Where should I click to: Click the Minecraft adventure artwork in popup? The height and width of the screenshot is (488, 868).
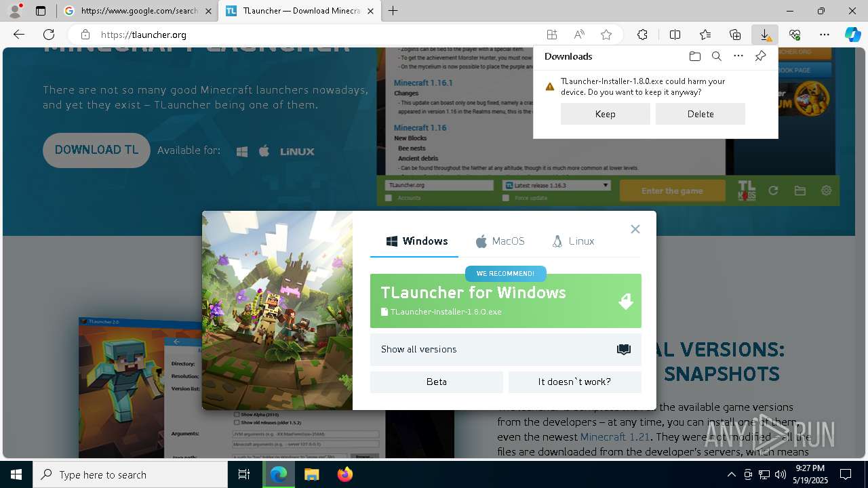277,310
